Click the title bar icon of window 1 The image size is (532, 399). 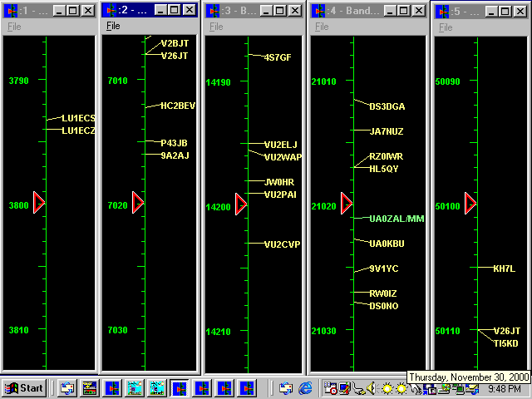(x=11, y=11)
